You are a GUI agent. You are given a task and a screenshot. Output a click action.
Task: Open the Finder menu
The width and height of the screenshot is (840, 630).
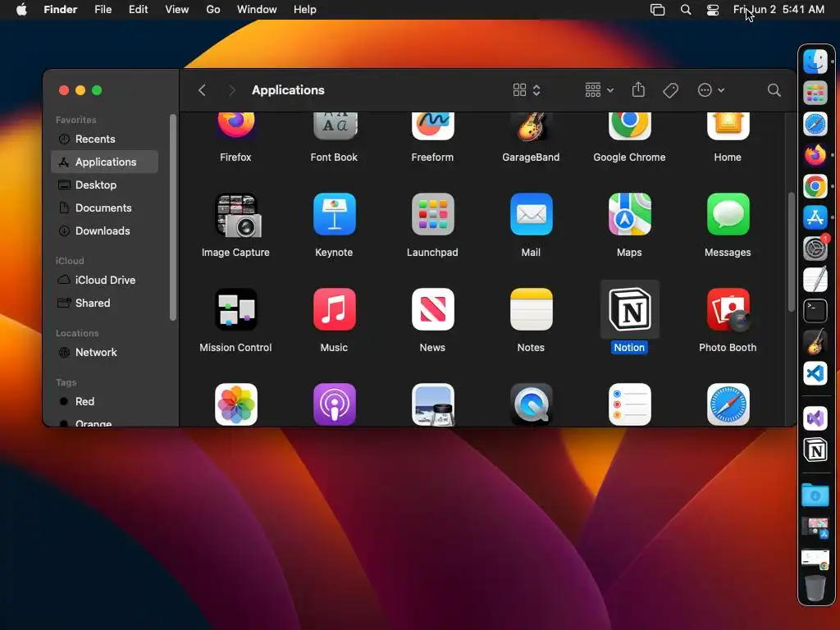(x=60, y=10)
